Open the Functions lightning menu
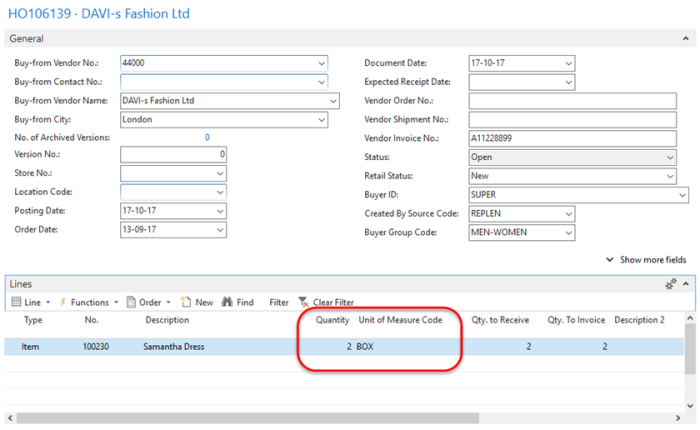This screenshot has width=700, height=430. (88, 302)
